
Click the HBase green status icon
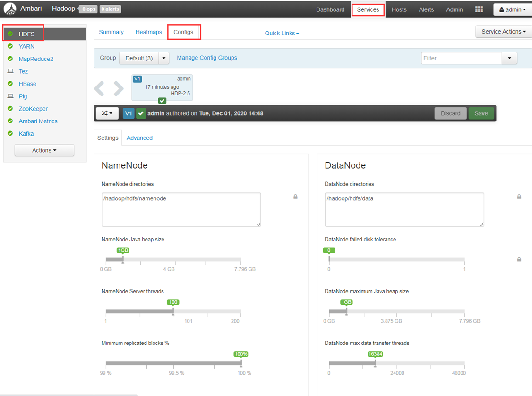pyautogui.click(x=10, y=84)
